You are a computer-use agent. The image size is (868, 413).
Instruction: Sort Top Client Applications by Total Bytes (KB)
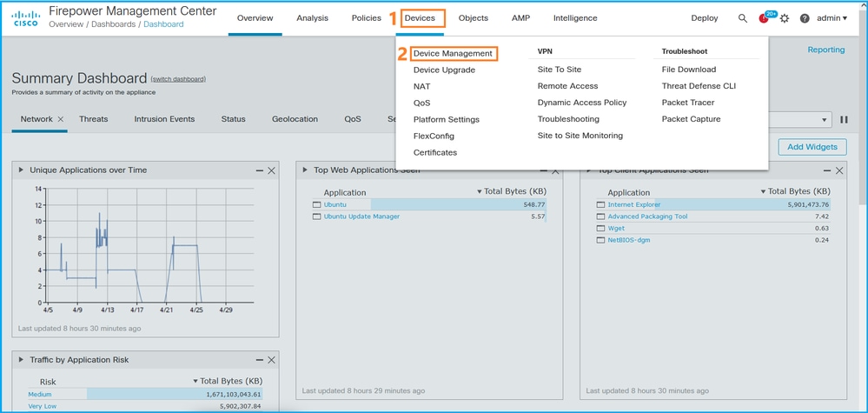tap(796, 191)
